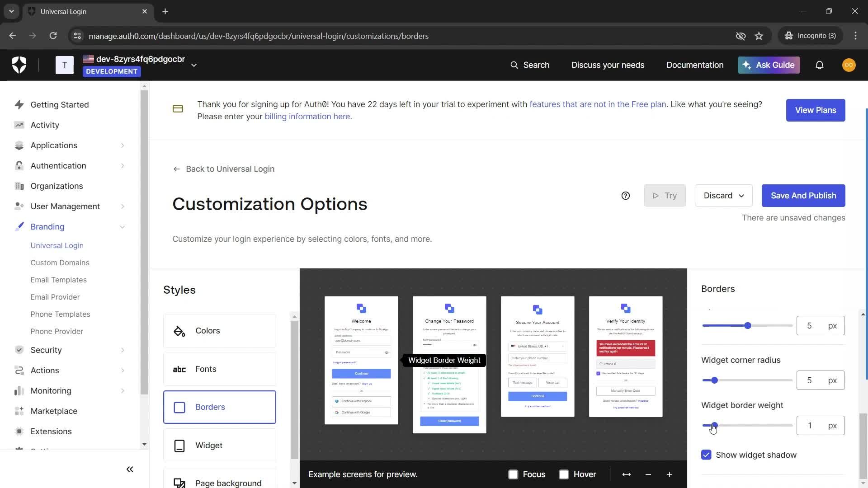The image size is (868, 488).
Task: Click the Marketplace icon in sidebar
Action: coord(19,411)
